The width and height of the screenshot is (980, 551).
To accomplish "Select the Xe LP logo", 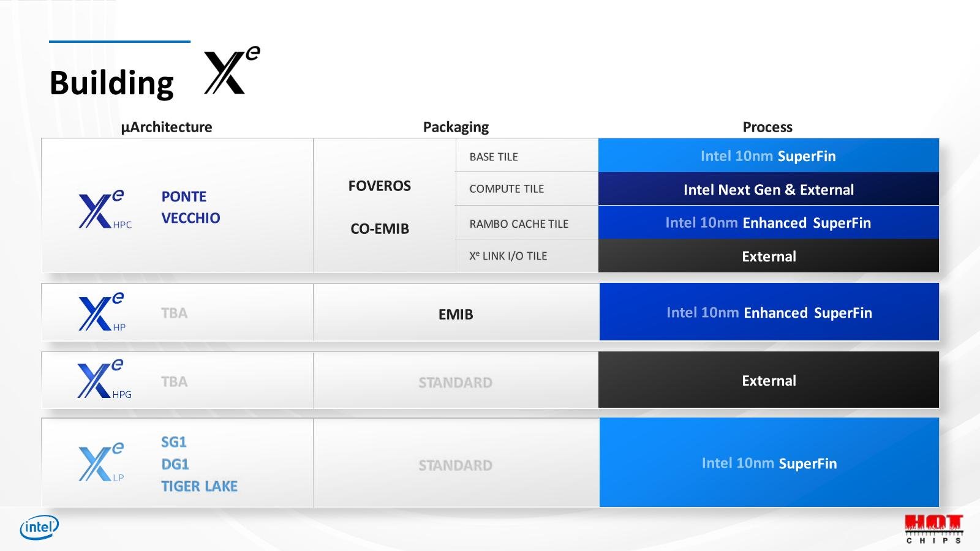I will (x=102, y=462).
